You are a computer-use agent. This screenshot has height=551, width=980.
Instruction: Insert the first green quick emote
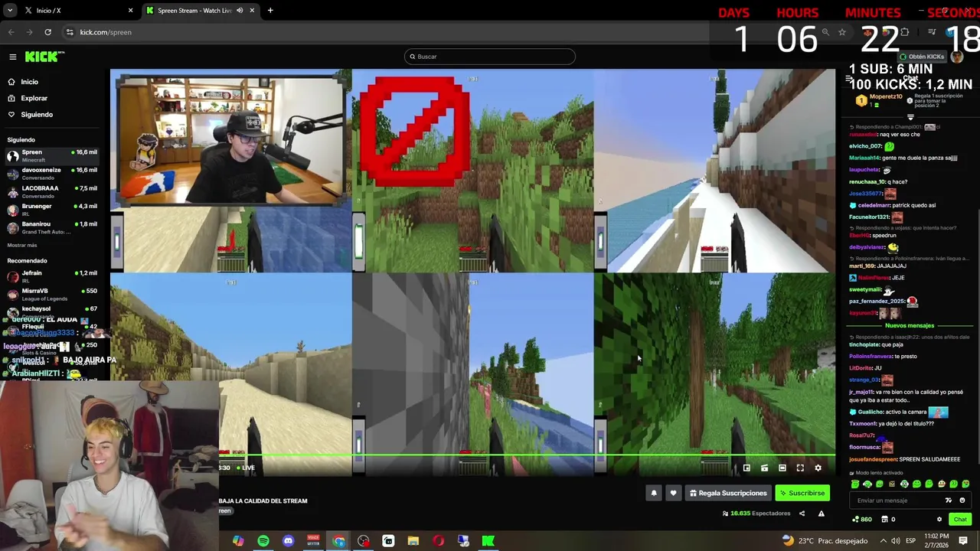(x=855, y=484)
